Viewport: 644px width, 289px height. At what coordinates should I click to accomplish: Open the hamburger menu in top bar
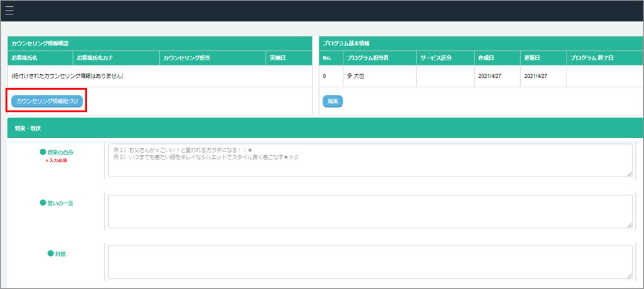coord(9,11)
